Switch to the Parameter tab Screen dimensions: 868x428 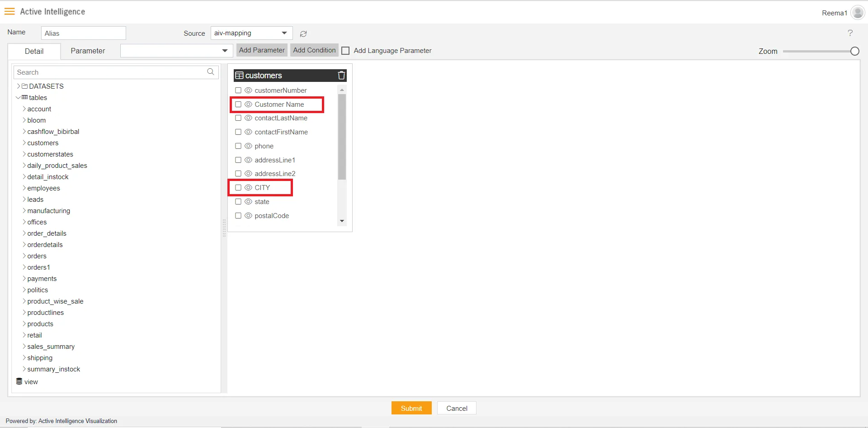(88, 51)
